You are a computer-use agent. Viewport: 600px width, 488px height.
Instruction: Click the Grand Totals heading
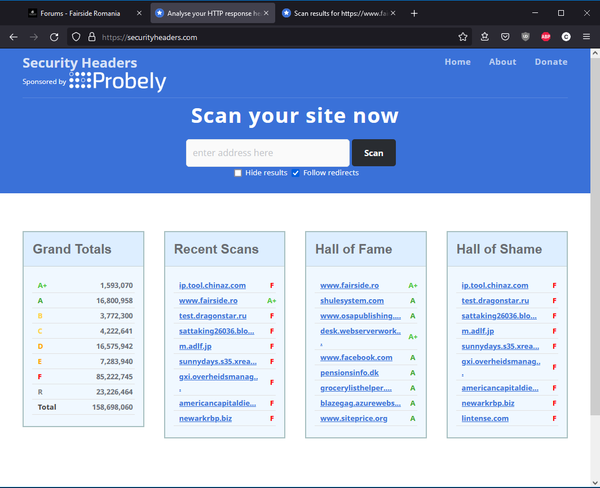(72, 249)
